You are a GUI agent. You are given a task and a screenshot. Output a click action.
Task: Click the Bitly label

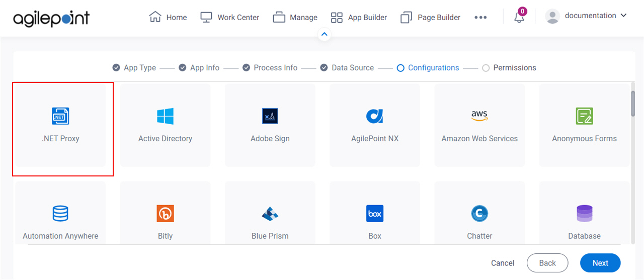pyautogui.click(x=165, y=236)
